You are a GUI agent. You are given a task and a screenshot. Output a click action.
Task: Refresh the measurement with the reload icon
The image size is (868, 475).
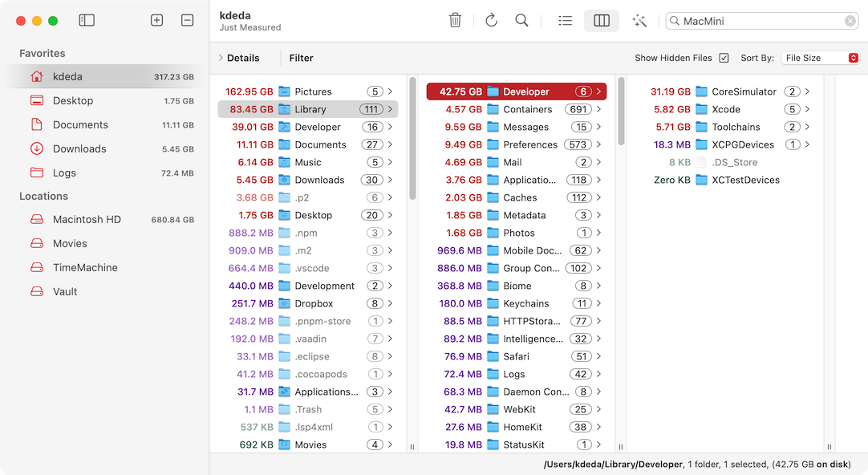click(x=490, y=20)
